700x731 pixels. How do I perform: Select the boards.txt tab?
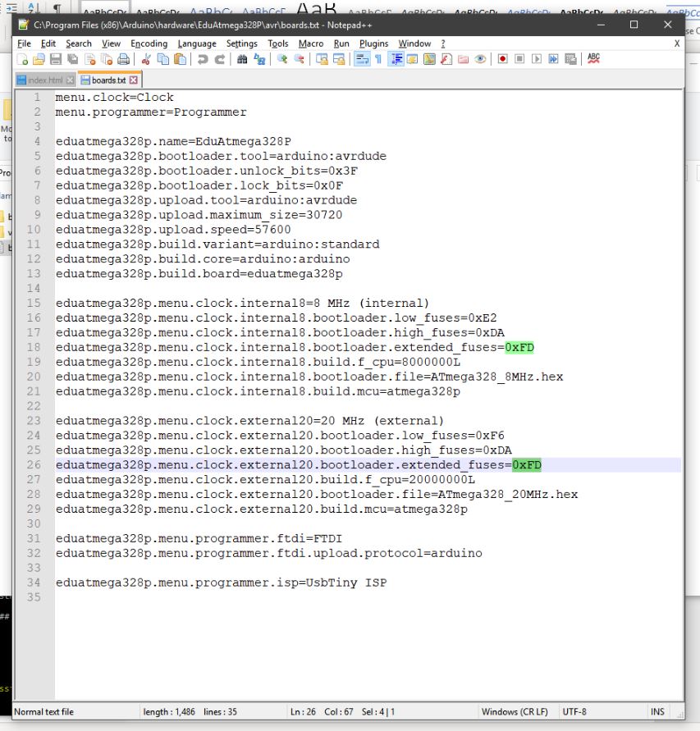click(108, 80)
